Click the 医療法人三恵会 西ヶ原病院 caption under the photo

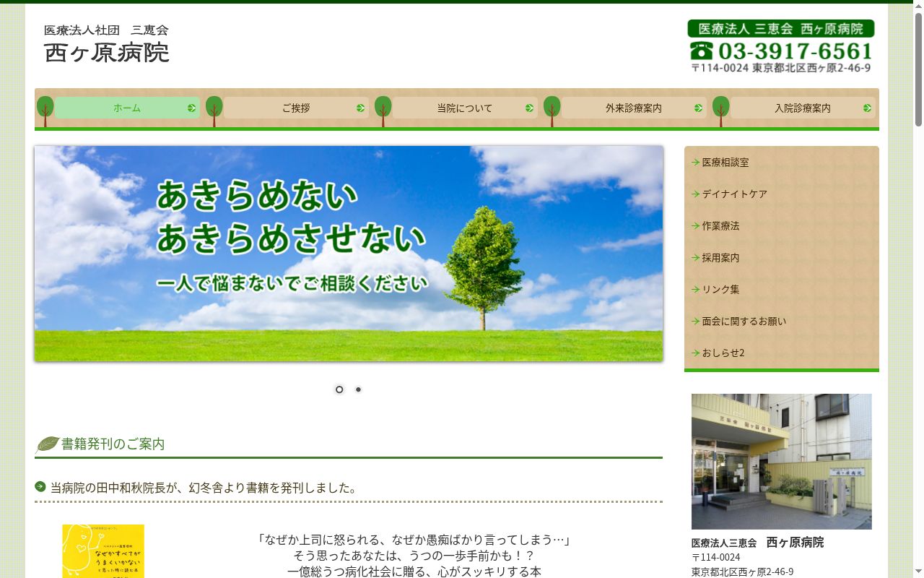757,543
